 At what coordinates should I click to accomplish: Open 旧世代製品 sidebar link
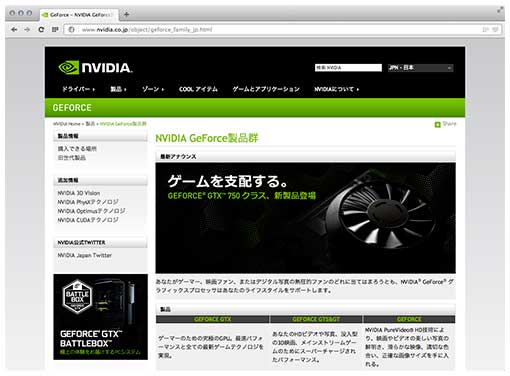tap(72, 158)
